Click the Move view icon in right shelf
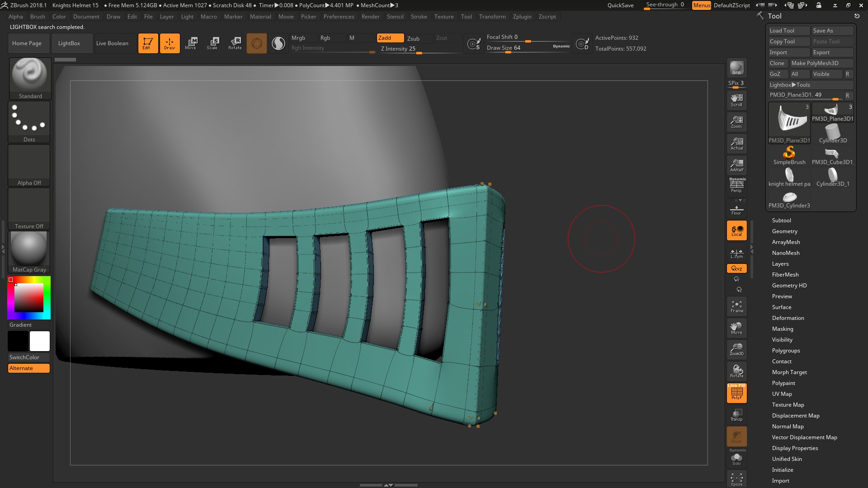 click(x=736, y=328)
